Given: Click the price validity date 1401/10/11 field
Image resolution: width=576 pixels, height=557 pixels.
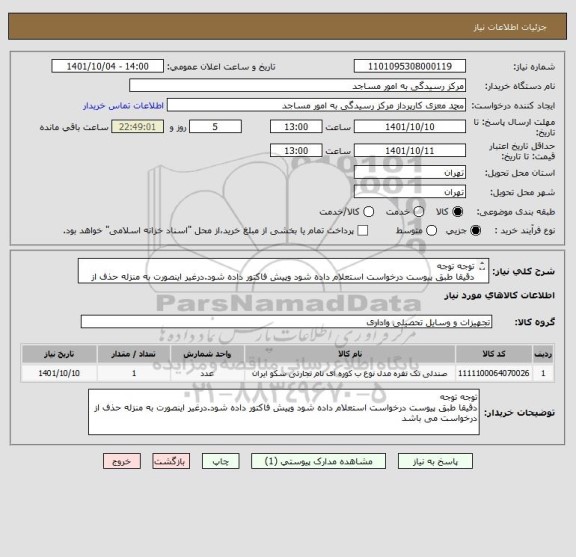Looking at the screenshot, I should point(410,151).
